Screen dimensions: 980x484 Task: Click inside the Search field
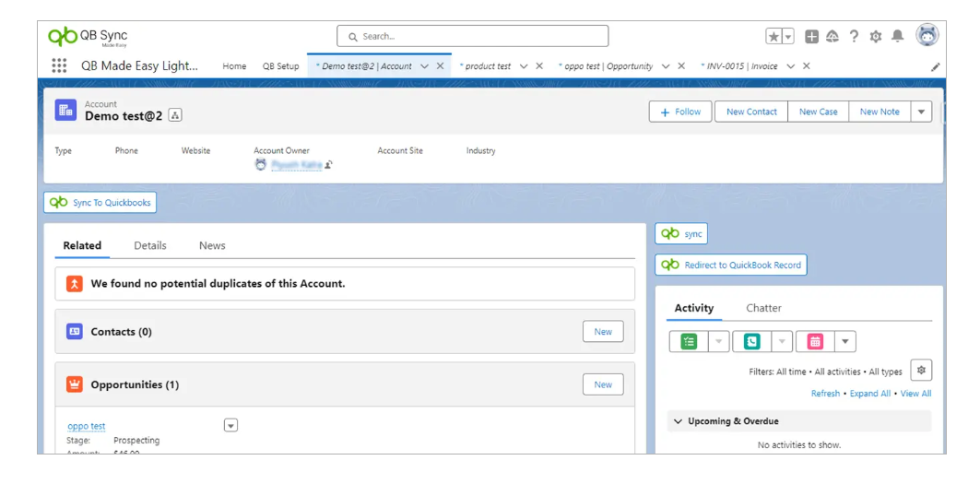coord(473,36)
